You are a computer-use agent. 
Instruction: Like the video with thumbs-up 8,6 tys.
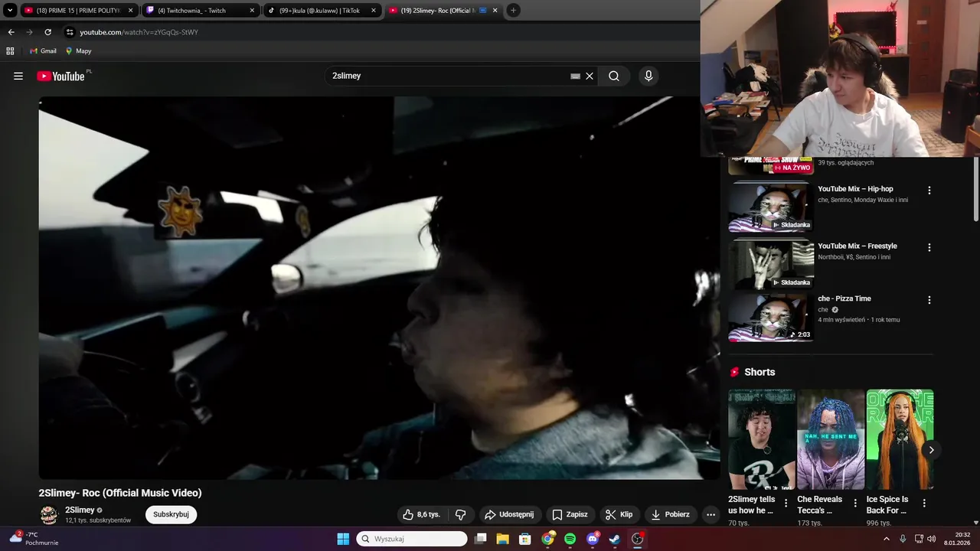click(x=422, y=514)
